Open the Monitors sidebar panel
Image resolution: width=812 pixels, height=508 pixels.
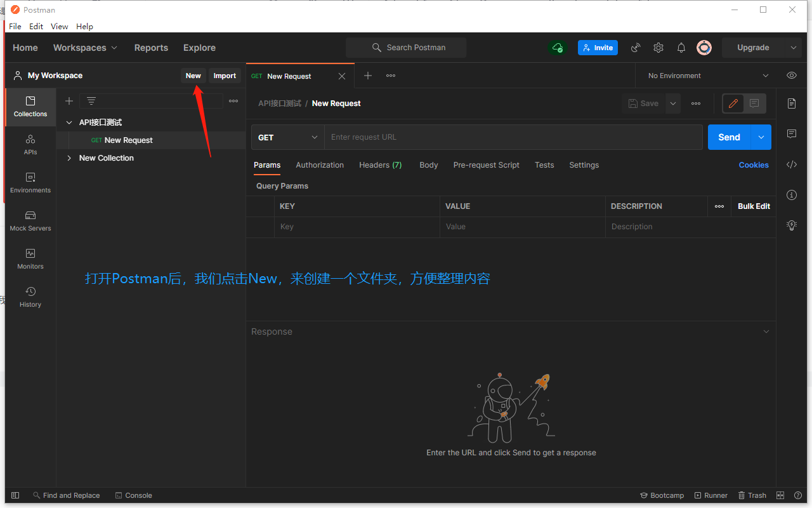[x=30, y=258]
